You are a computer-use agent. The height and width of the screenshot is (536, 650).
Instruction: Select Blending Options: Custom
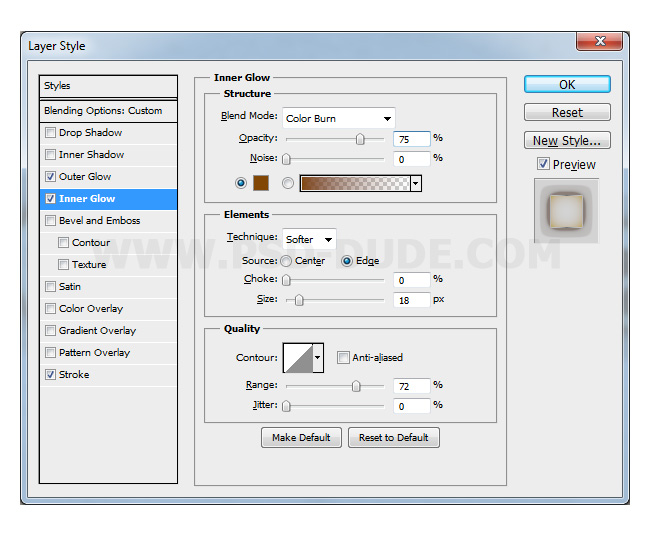point(108,111)
